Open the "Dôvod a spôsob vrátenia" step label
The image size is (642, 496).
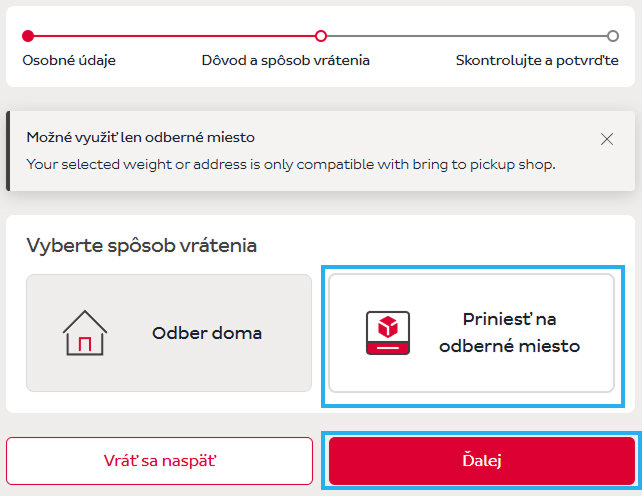point(285,60)
